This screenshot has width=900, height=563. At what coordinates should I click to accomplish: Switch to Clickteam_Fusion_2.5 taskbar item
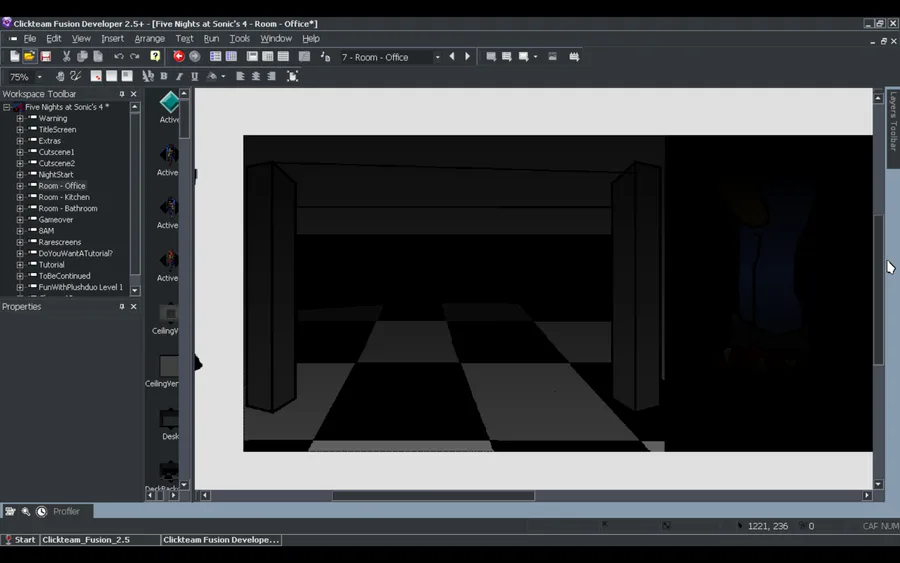[100, 539]
